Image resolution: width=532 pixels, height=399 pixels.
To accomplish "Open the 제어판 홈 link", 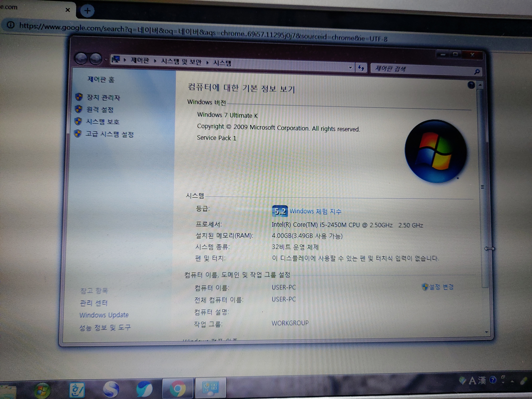I will (101, 79).
